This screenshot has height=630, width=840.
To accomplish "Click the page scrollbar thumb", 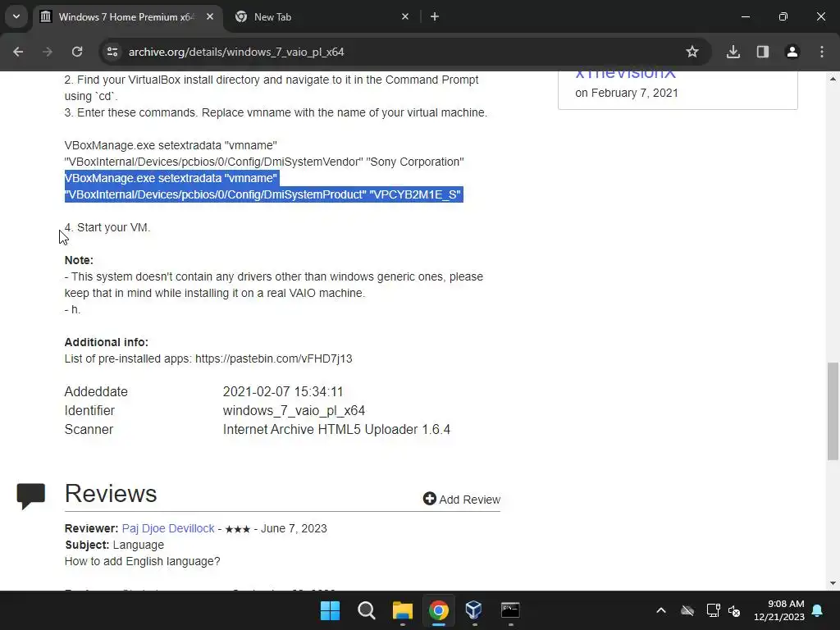I will [833, 411].
